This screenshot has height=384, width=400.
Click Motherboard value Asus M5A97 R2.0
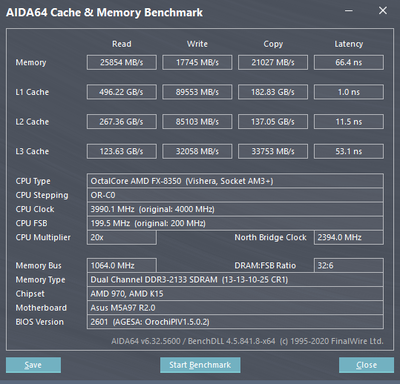coord(235,308)
